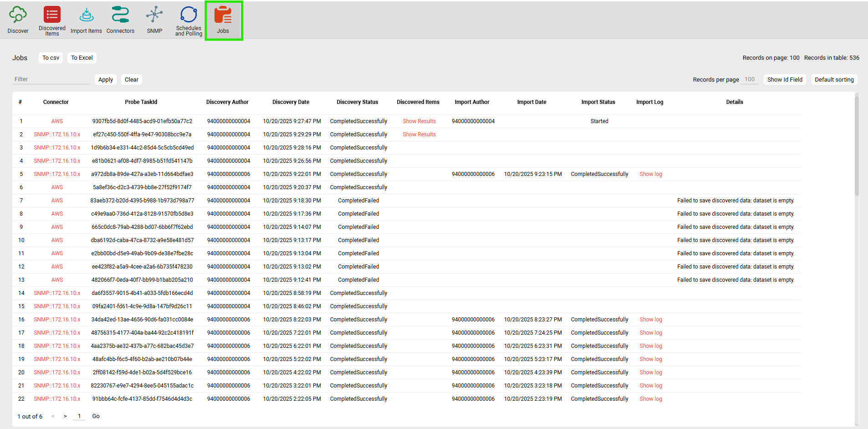Sort by Discovery Date column header
Viewport: 868px width, 429px height.
(291, 102)
